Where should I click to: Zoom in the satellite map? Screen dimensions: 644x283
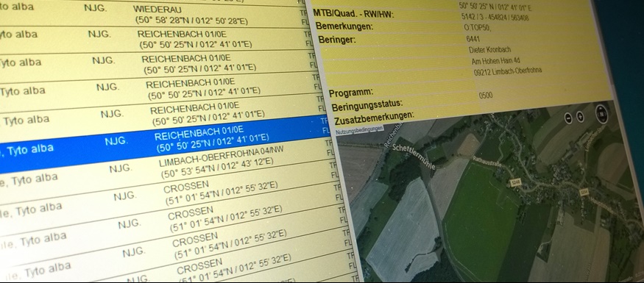(581, 117)
